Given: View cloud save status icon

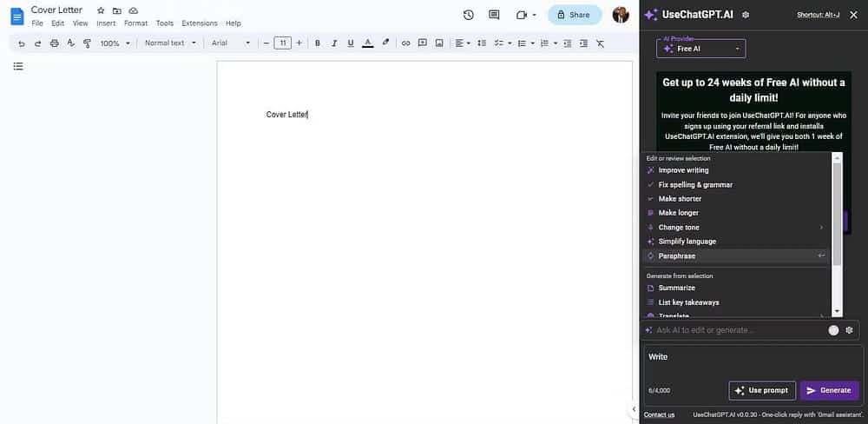Looking at the screenshot, I should click(134, 10).
